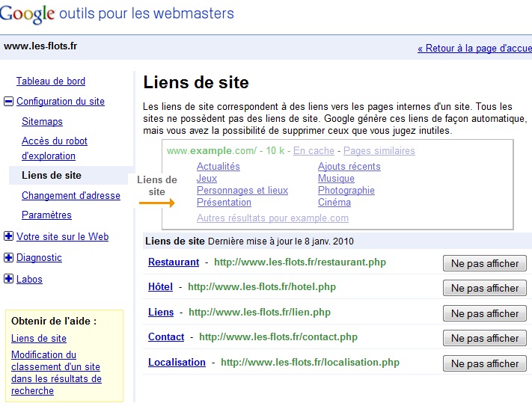Expand the Labos section
This screenshot has width=532, height=409.
pos(8,279)
